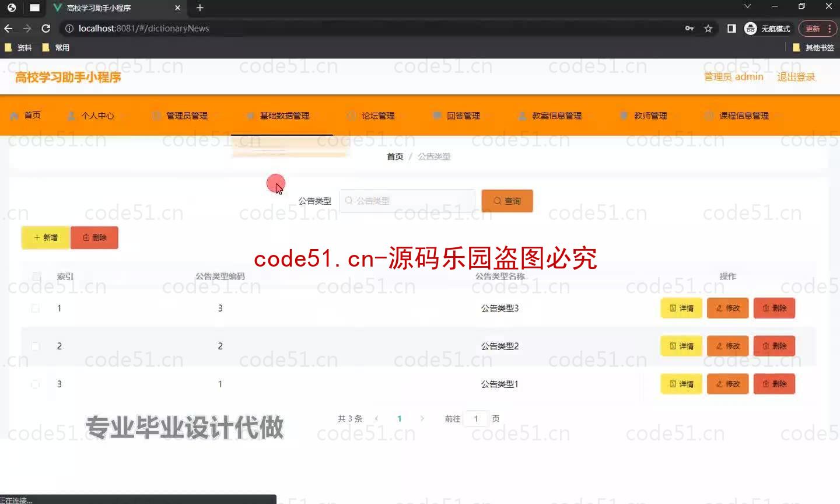Screen dimensions: 840x504
Task: Open the saved passwords key icon
Action: point(689,28)
